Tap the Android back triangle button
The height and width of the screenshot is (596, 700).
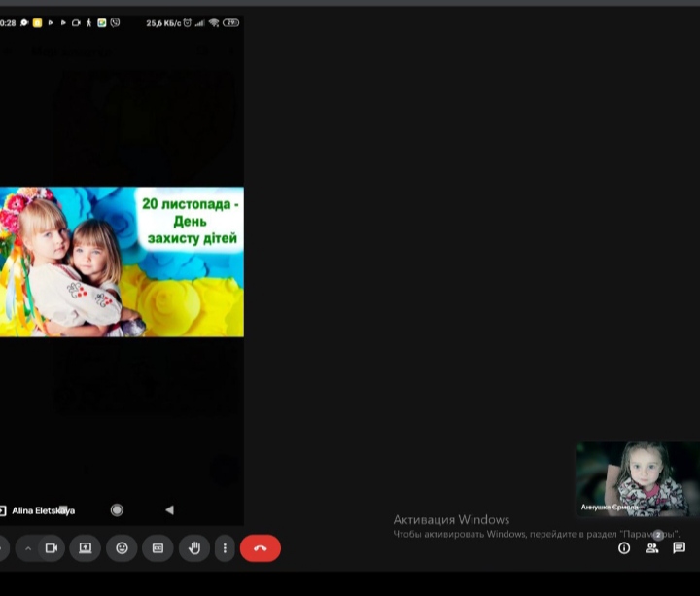[x=169, y=510]
